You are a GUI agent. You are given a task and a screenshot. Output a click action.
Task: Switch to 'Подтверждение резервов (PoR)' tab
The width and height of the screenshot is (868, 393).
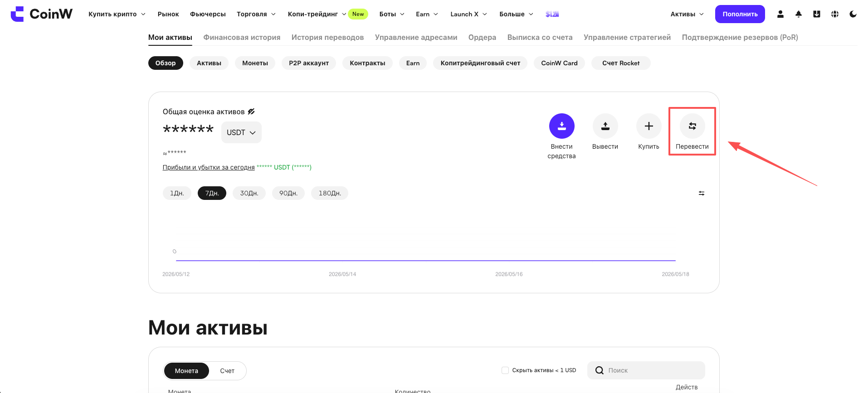tap(740, 37)
